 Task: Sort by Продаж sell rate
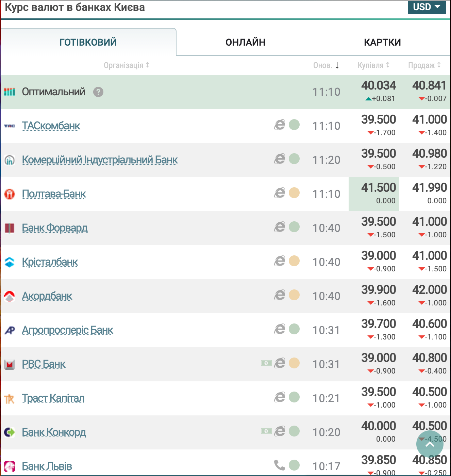click(424, 65)
